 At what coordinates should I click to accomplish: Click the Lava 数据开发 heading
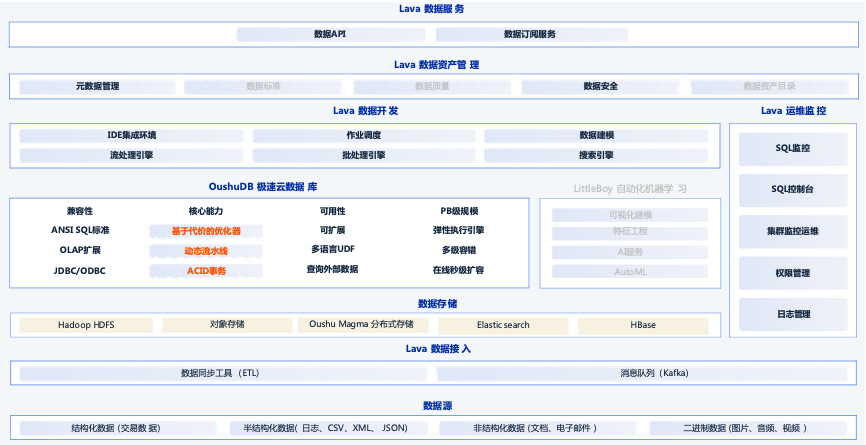365,111
